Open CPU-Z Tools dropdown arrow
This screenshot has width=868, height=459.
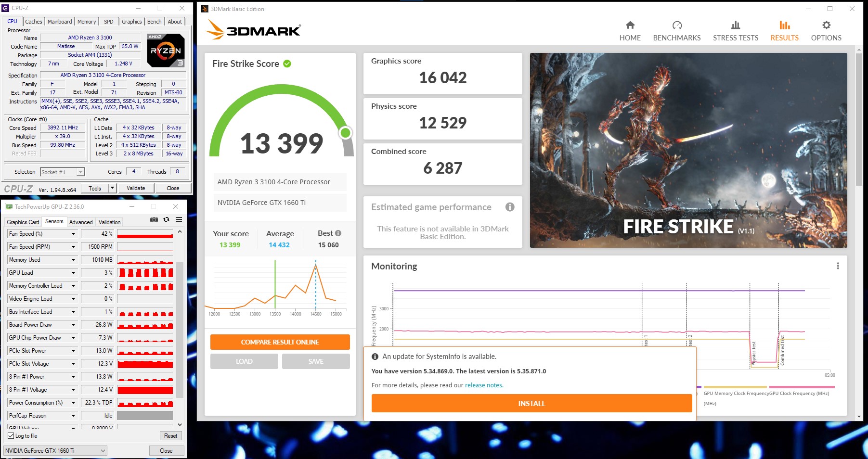click(x=112, y=188)
